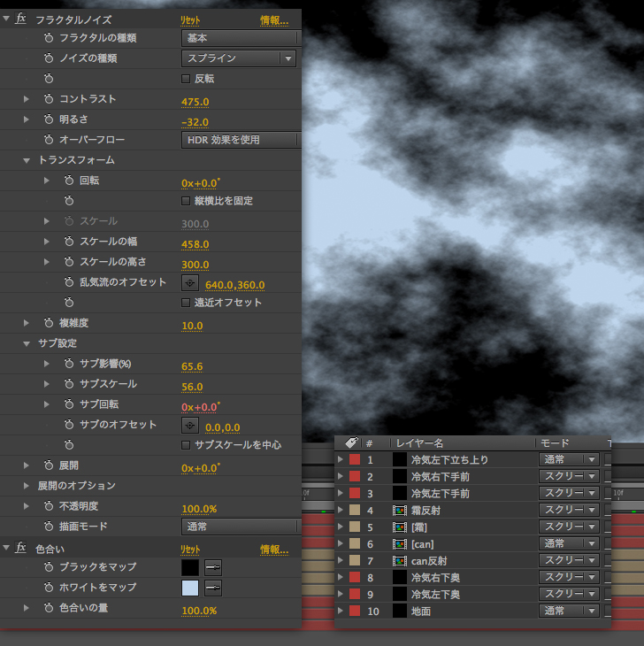Click 情報... link for the 色合い effect
This screenshot has height=646, width=644.
[x=274, y=549]
